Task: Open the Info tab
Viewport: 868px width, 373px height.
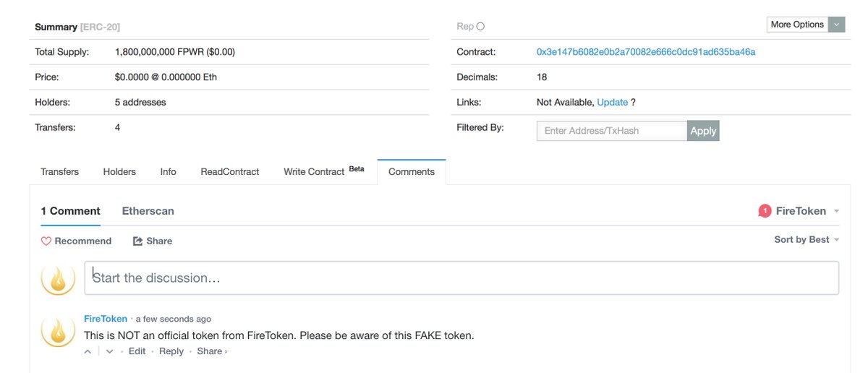Action: coord(169,171)
